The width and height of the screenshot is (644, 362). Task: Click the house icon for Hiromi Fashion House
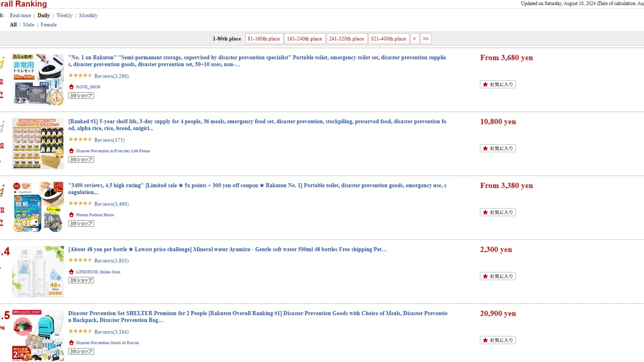pyautogui.click(x=71, y=215)
